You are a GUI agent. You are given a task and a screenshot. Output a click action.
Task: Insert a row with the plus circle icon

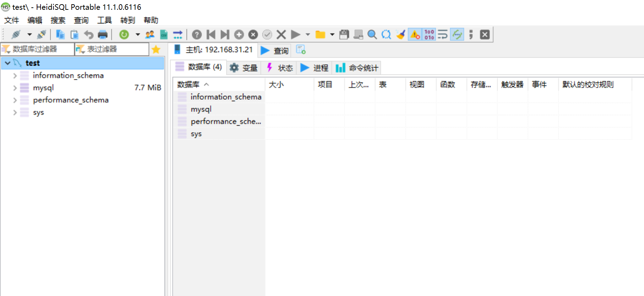click(239, 34)
